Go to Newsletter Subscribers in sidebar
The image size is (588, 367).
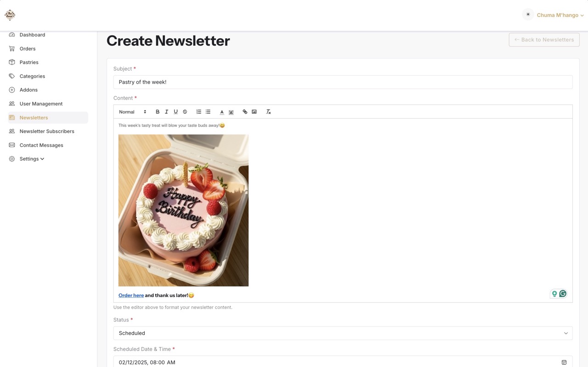click(48, 131)
